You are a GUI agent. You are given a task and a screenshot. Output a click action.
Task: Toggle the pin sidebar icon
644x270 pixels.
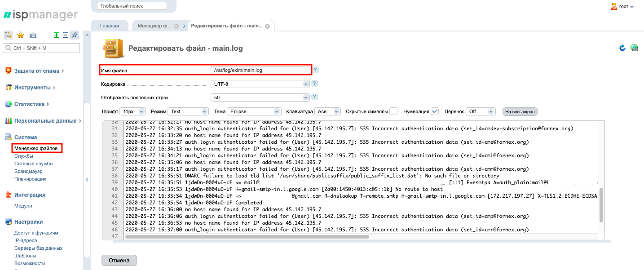tap(75, 35)
